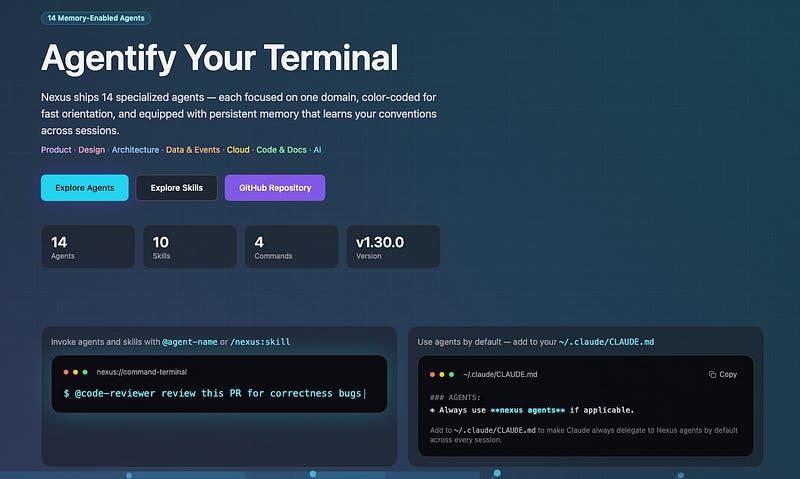Image resolution: width=800 pixels, height=479 pixels.
Task: Click the 4 Commands stat card
Action: click(292, 247)
